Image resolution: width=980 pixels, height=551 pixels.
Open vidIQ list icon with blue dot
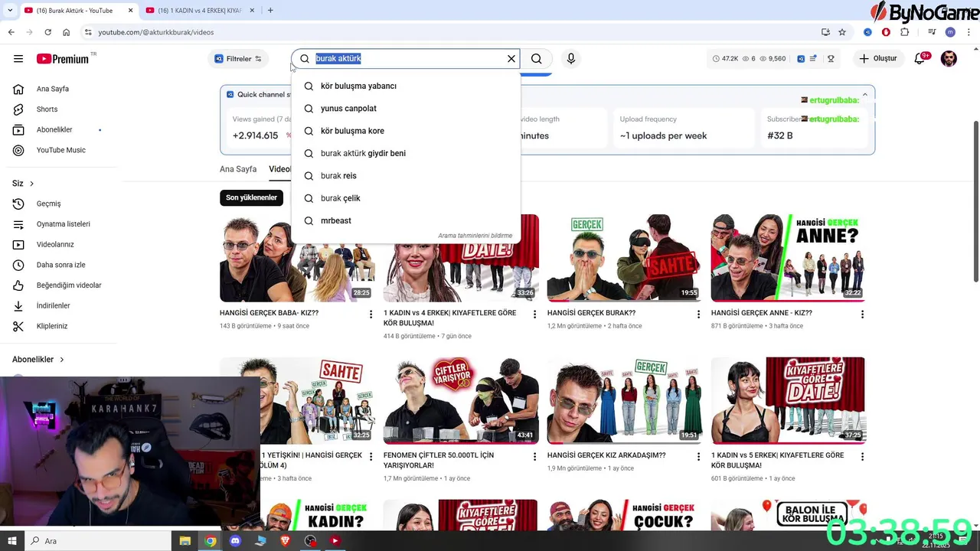[x=814, y=59]
